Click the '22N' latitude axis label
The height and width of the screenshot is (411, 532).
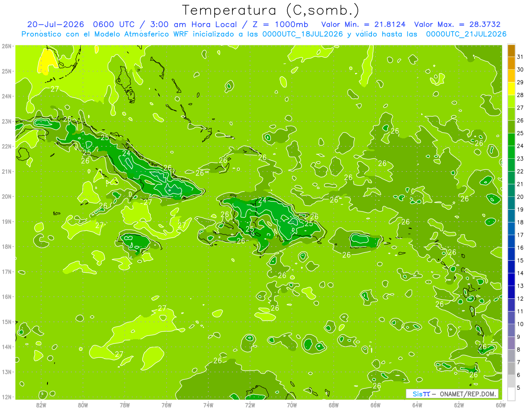[x=7, y=146]
